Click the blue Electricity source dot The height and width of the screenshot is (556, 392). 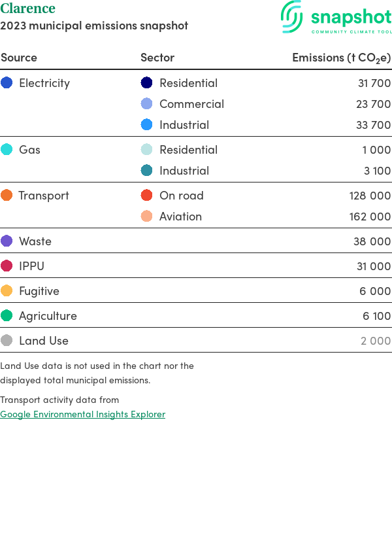(7, 82)
